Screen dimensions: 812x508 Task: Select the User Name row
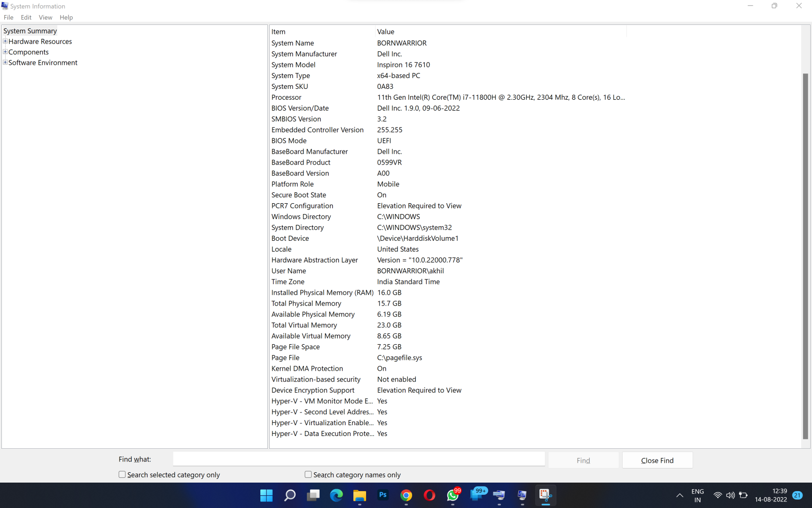pyautogui.click(x=448, y=271)
